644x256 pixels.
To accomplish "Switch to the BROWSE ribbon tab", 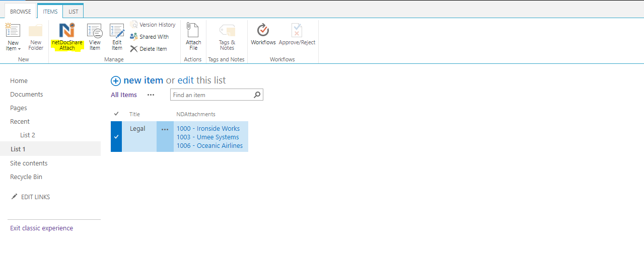I will tap(21, 11).
